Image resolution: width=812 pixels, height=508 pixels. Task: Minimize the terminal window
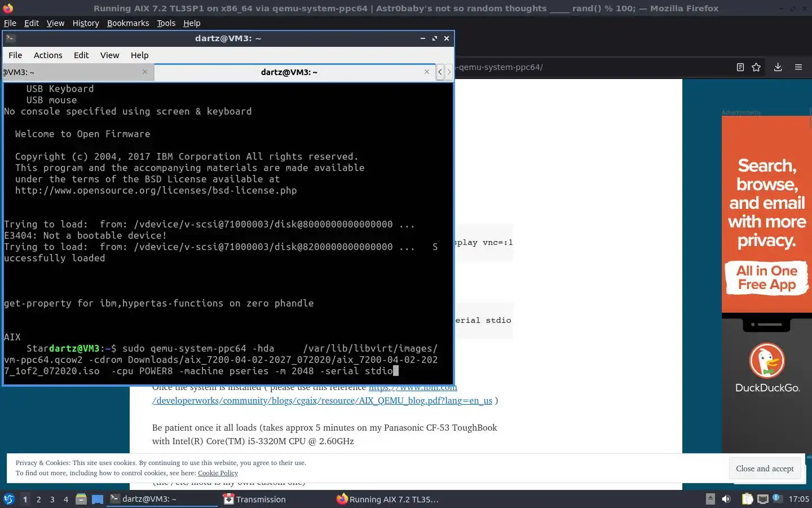point(422,38)
